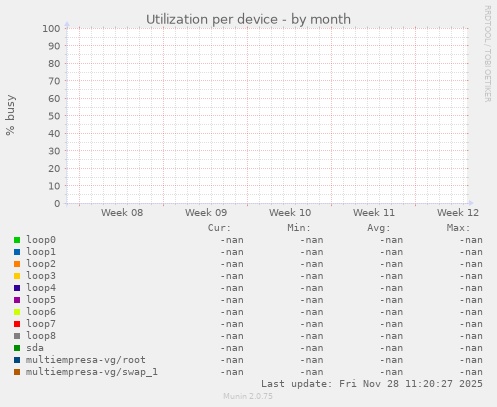The height and width of the screenshot is (407, 497).
Task: Click the Avg: column header
Action: [x=379, y=228]
